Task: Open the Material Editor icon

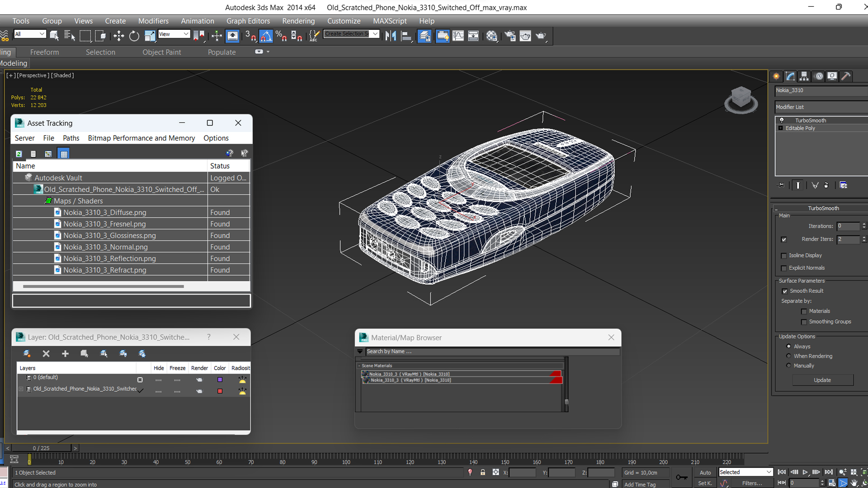Action: point(492,36)
